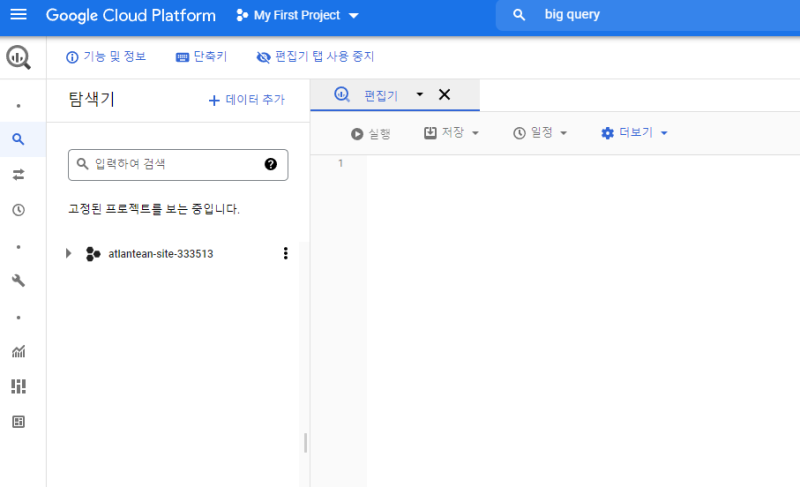
Task: Open the wrench administration sidebar icon
Action: click(x=18, y=281)
